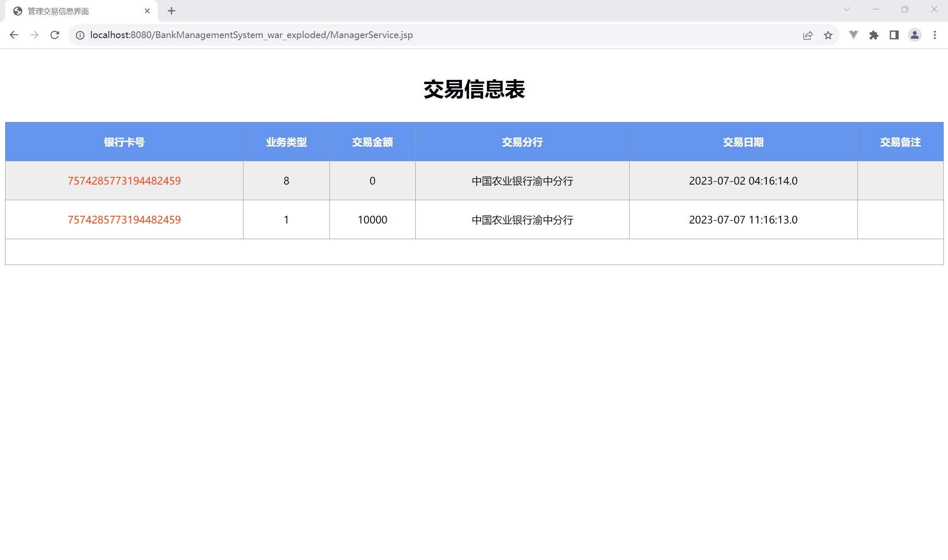This screenshot has width=948, height=560.
Task: Close the 管理交易信息界面 tab
Action: 147,11
